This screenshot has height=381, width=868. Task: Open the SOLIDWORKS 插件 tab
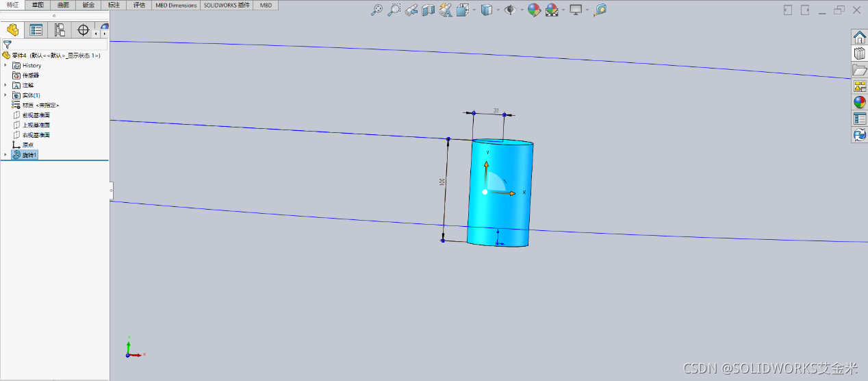[227, 5]
